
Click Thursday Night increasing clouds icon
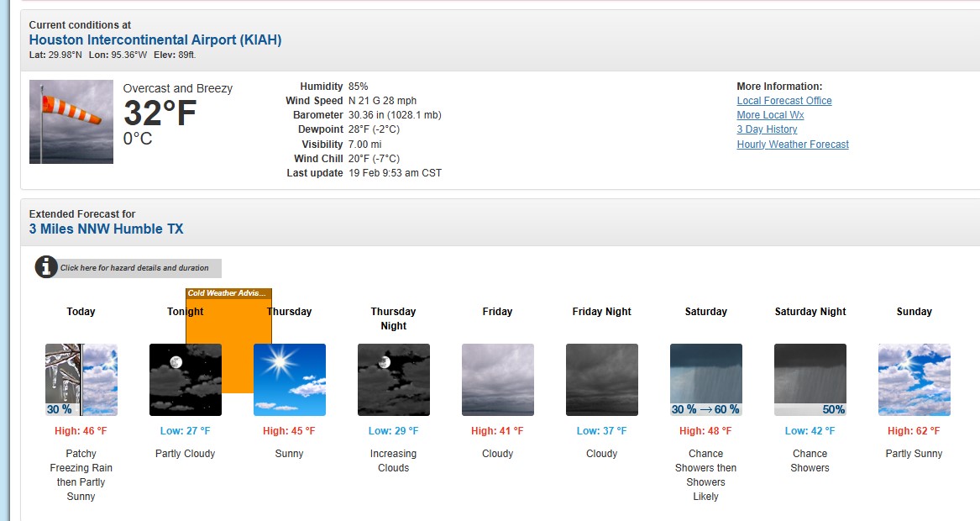point(393,379)
